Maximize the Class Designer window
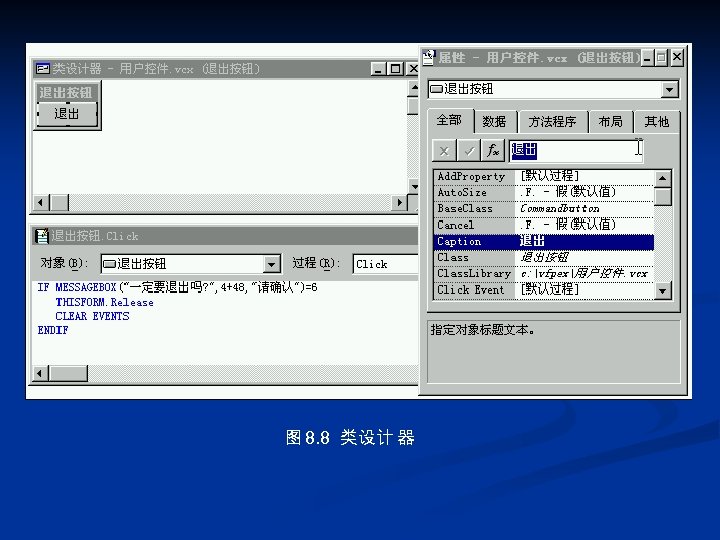 pos(395,69)
